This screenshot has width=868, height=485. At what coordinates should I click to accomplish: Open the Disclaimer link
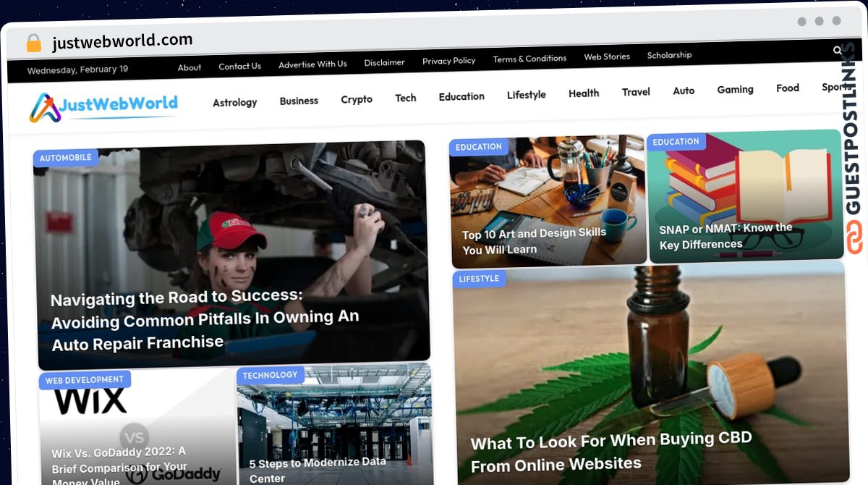(384, 62)
